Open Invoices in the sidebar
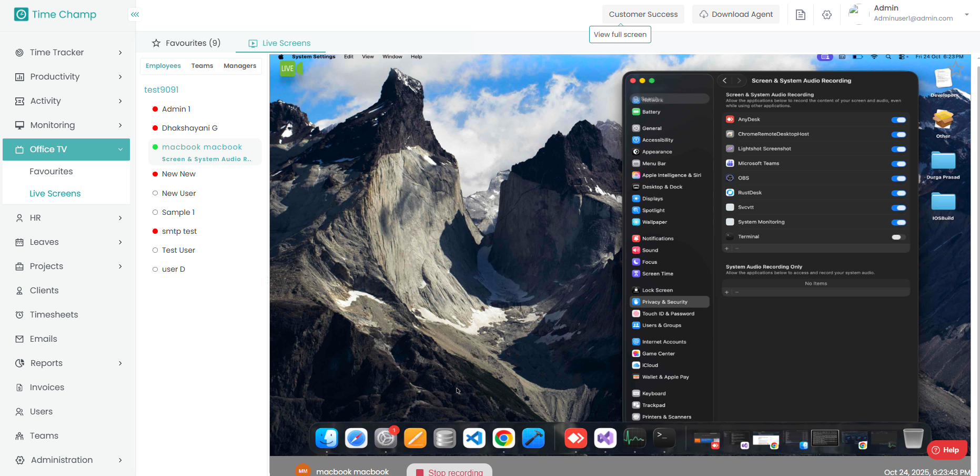Screen dimensions: 980x476 click(47, 388)
